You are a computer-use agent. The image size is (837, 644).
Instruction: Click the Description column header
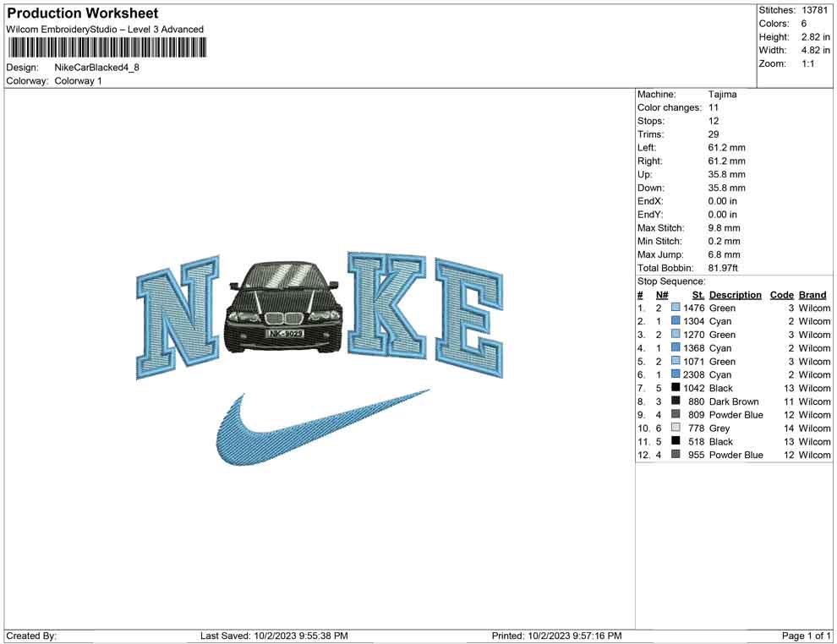736,294
